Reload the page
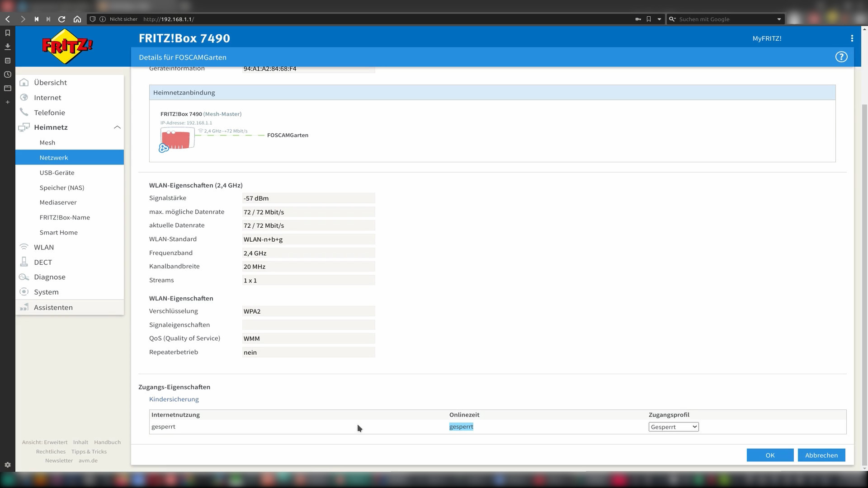 [62, 19]
